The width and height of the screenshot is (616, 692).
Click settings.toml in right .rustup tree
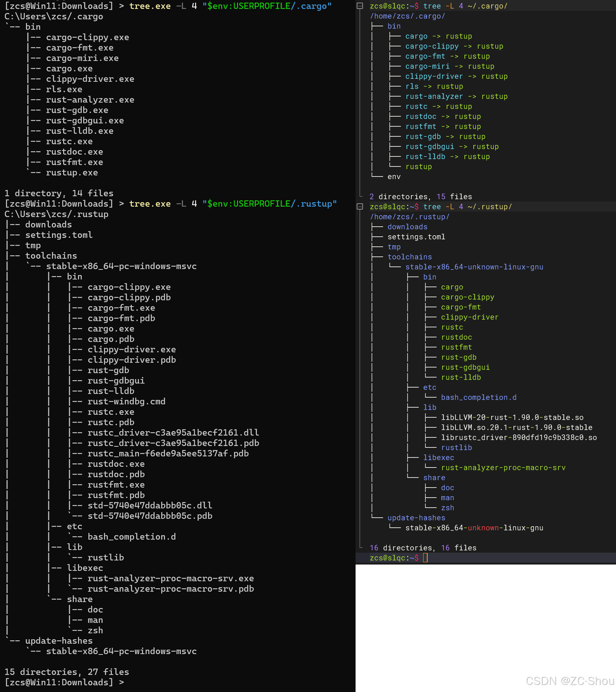click(x=416, y=237)
